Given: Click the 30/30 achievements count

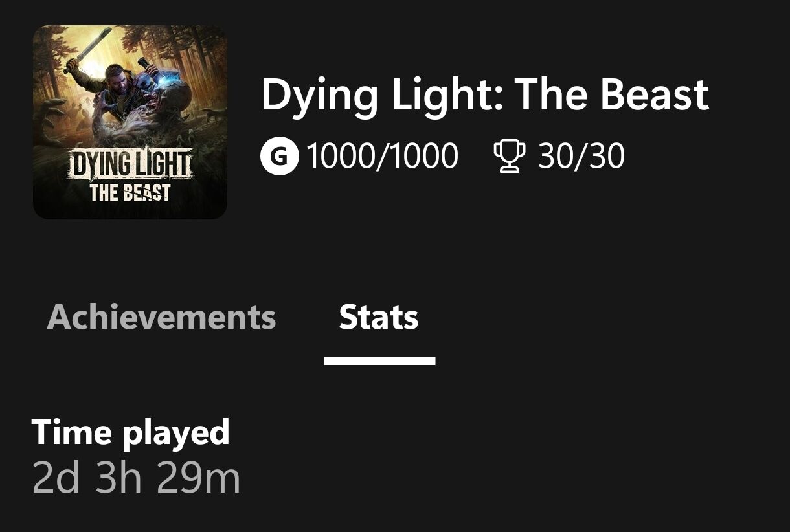Looking at the screenshot, I should point(581,157).
